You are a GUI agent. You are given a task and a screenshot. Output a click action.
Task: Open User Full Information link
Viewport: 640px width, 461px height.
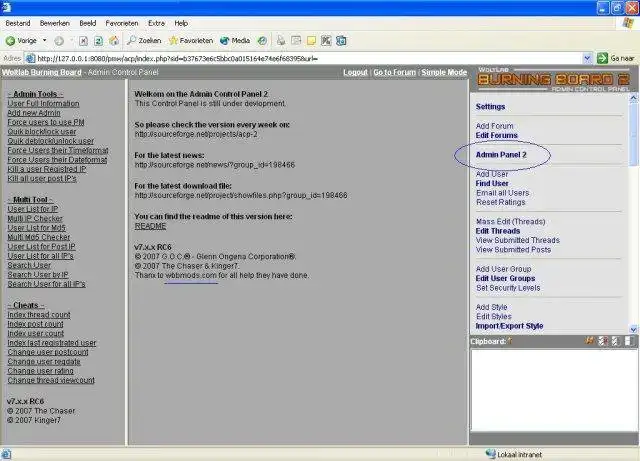point(43,103)
